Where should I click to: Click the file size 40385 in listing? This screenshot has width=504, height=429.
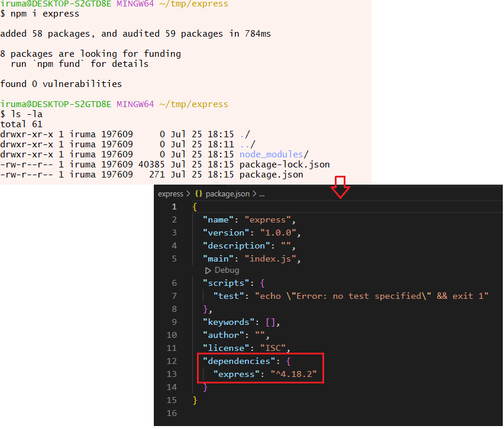click(151, 164)
